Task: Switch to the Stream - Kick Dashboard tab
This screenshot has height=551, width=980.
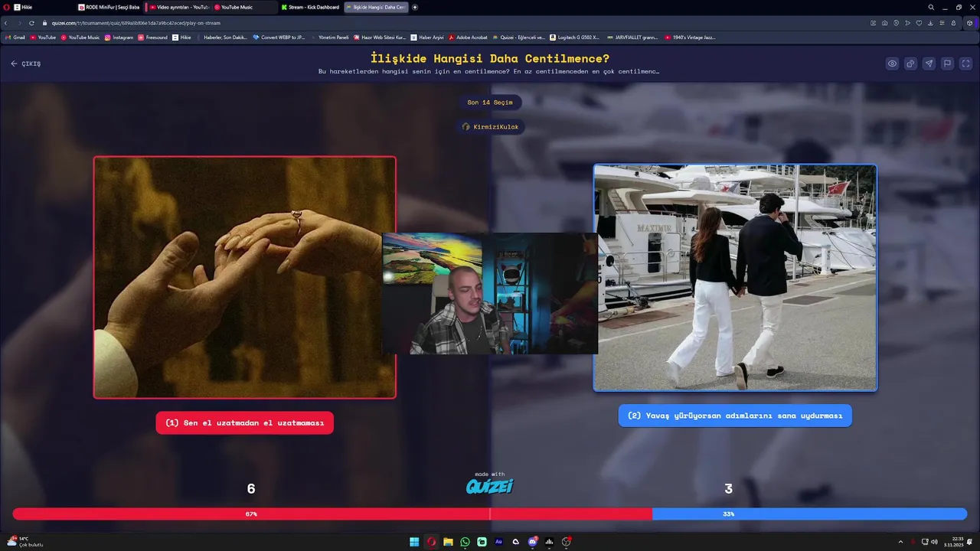Action: point(311,7)
